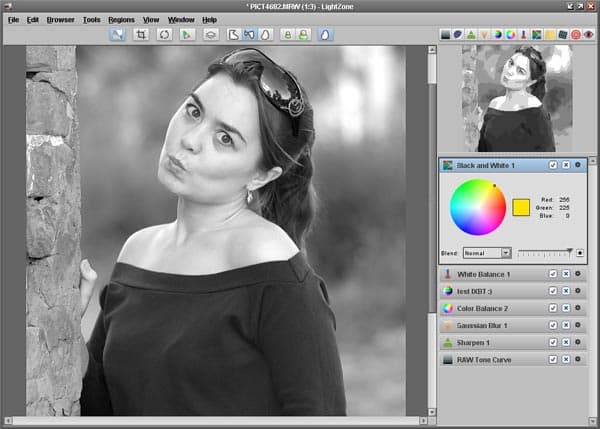Toggle the test IXBT :) tool checkbox

click(x=553, y=291)
